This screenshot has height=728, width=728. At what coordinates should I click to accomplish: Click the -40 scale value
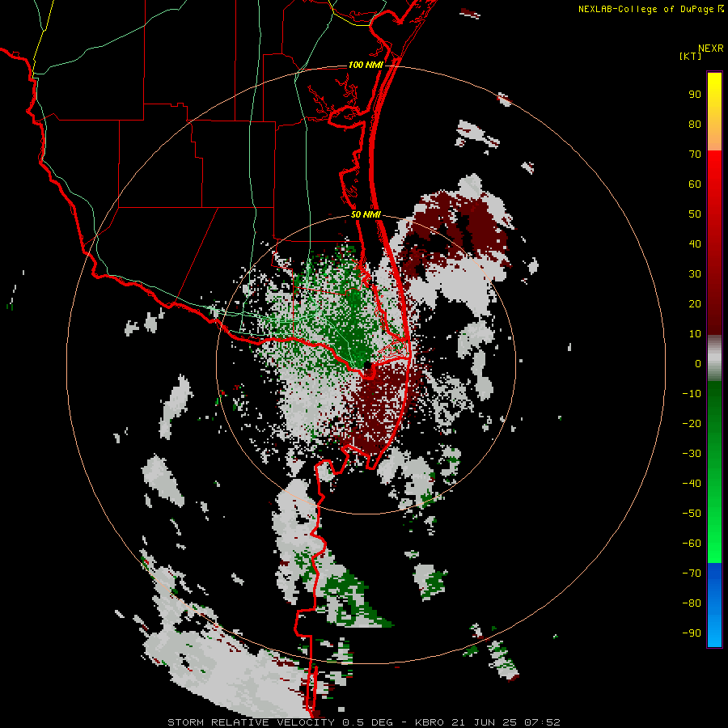(692, 484)
